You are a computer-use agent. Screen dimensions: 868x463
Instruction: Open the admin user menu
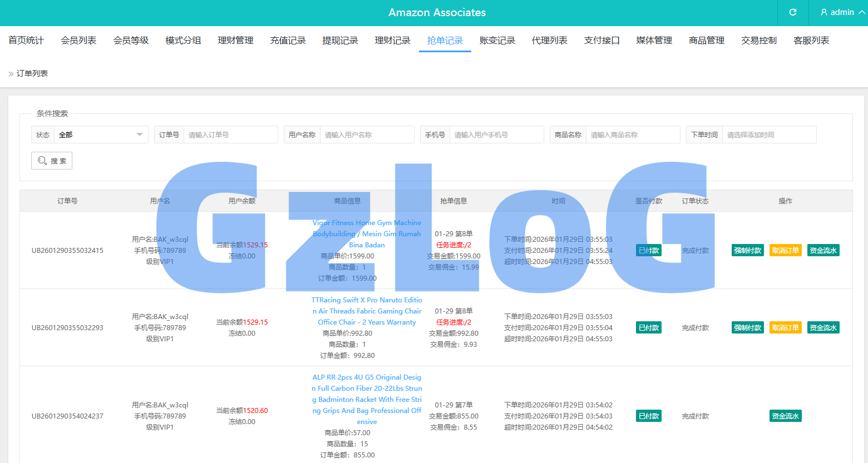(x=842, y=12)
